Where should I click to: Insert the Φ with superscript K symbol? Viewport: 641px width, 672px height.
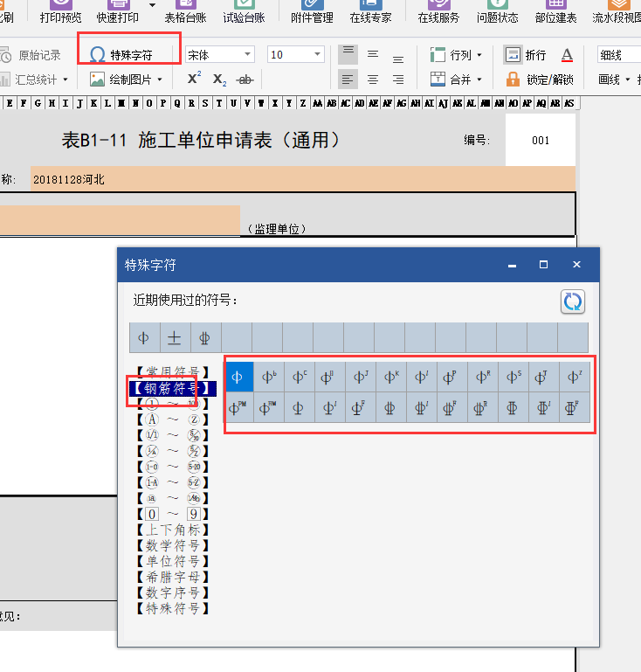click(x=391, y=378)
